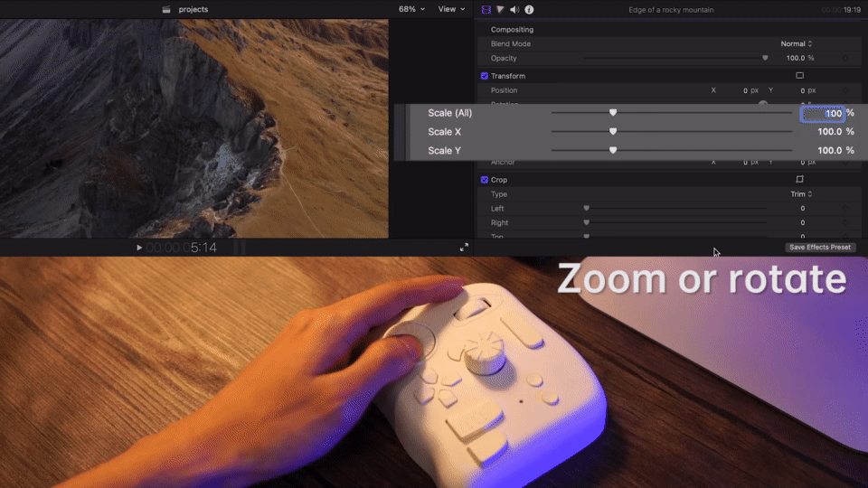Show the Transform onscreen controls icon

point(800,75)
